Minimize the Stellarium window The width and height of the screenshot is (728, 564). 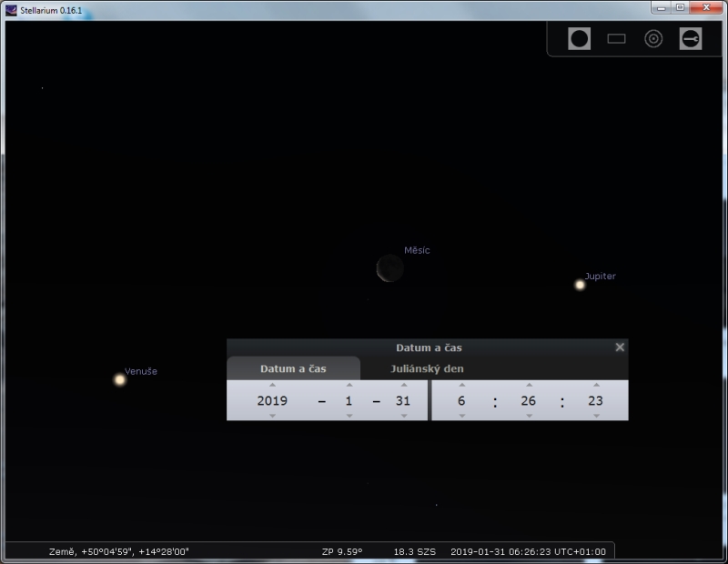coord(662,8)
